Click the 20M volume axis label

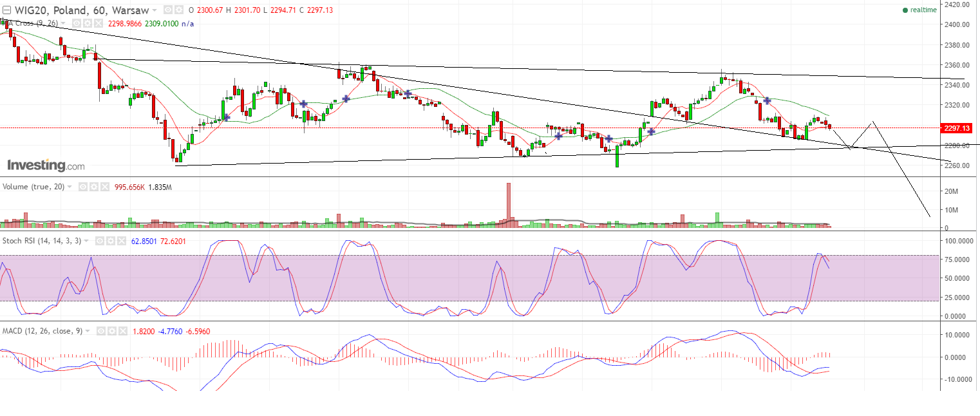coord(952,191)
